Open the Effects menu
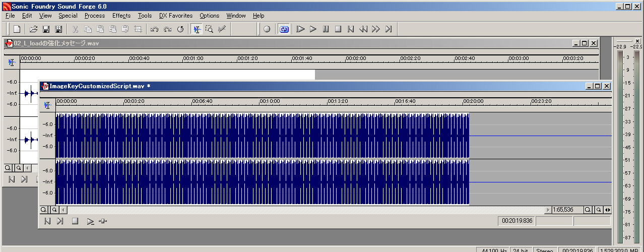644x252 pixels. (121, 16)
